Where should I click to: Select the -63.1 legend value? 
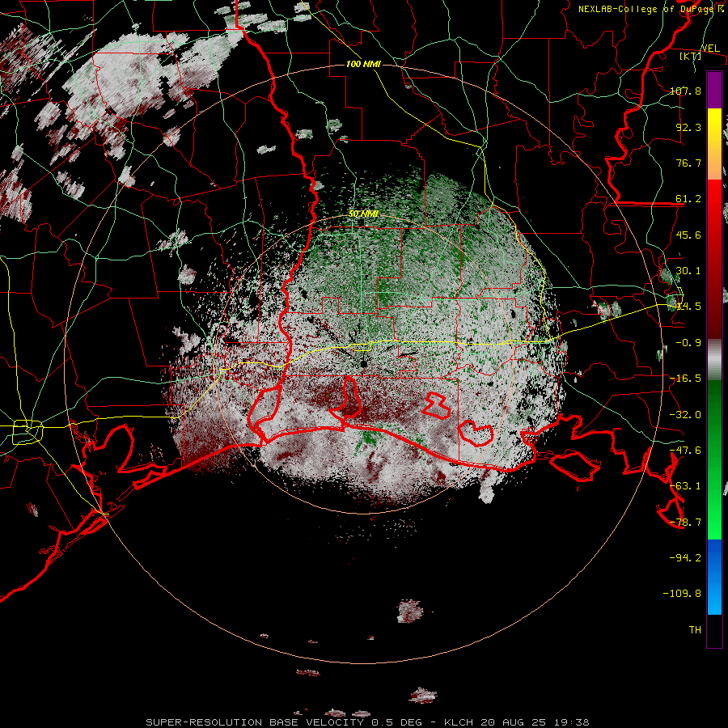point(685,485)
